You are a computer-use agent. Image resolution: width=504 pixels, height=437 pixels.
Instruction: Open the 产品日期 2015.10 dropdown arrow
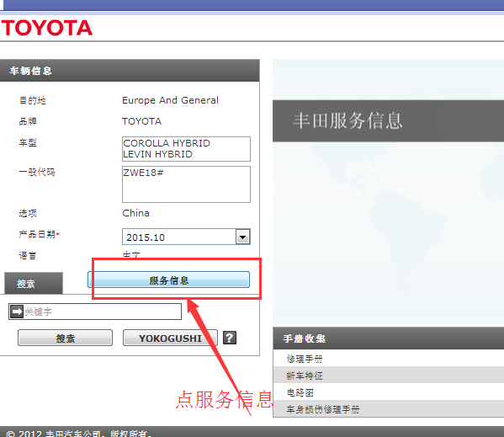click(x=242, y=237)
